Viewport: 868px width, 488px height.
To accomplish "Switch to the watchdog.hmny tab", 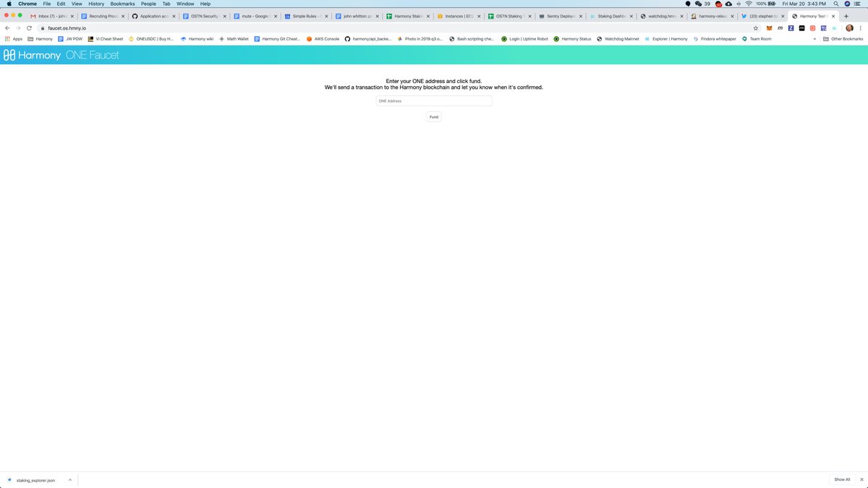I will [x=660, y=16].
